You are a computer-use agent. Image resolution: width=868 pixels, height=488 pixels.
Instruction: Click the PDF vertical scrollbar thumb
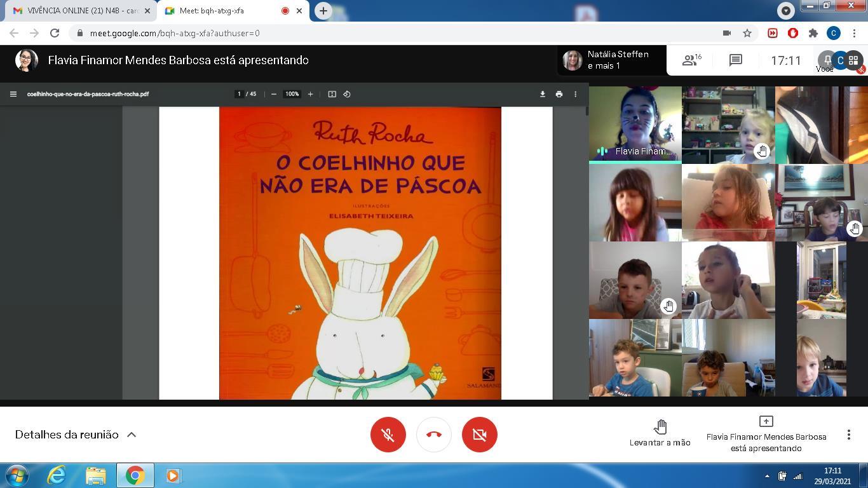[x=586, y=111]
